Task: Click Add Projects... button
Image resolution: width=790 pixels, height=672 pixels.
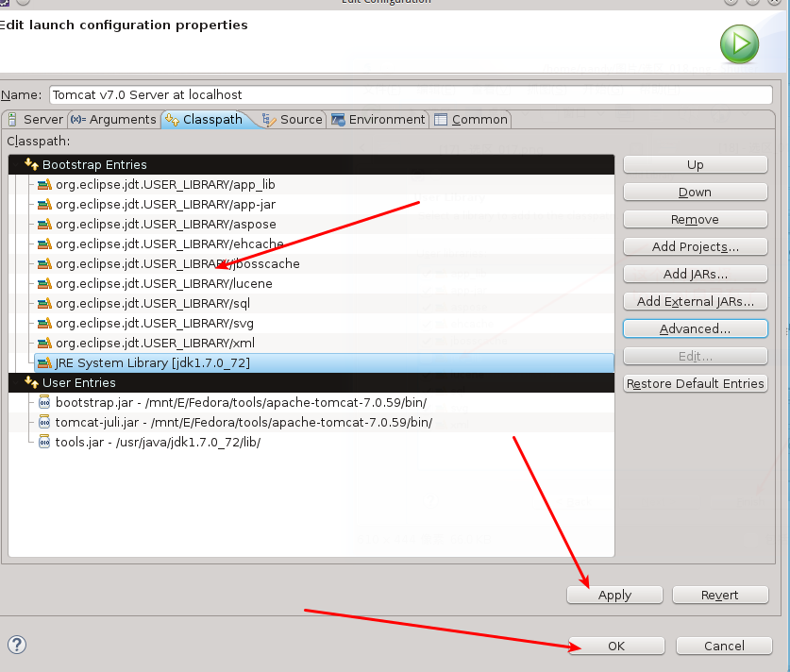Action: point(696,247)
